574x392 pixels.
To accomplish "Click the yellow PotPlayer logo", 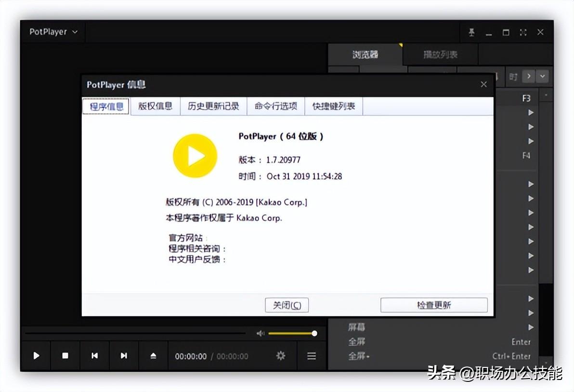I will tap(195, 156).
